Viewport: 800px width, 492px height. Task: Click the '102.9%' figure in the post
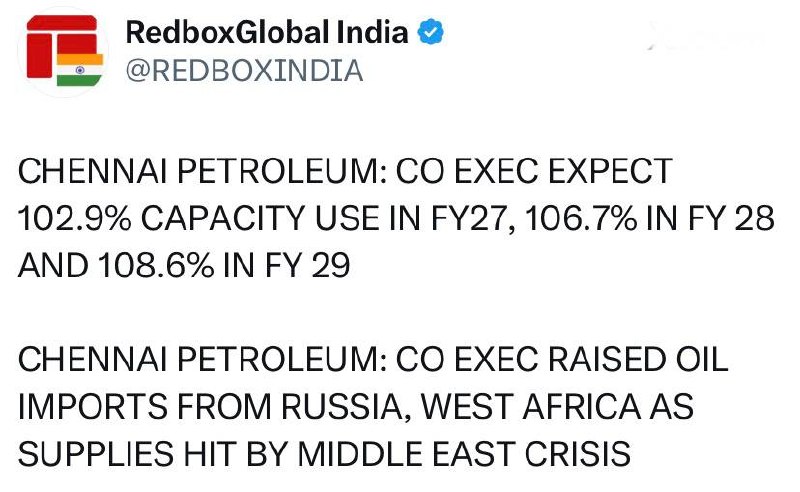[74, 218]
